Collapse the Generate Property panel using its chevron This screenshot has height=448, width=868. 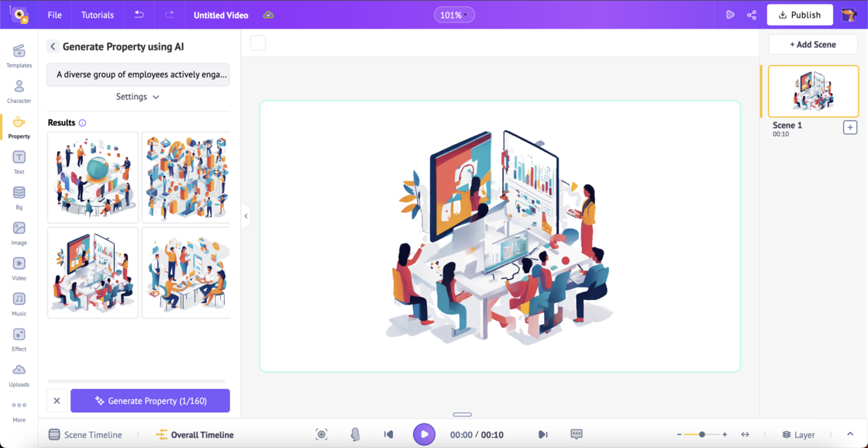tap(246, 216)
